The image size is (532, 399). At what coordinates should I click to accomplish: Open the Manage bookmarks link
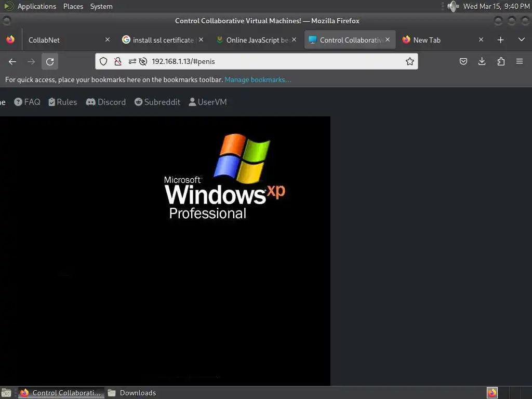click(x=258, y=79)
